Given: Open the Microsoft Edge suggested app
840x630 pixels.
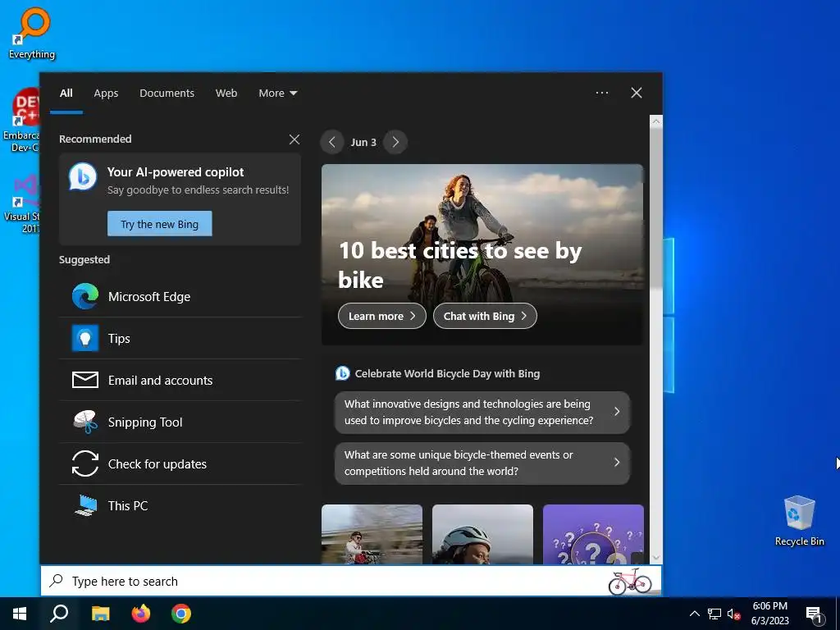Looking at the screenshot, I should pyautogui.click(x=180, y=297).
